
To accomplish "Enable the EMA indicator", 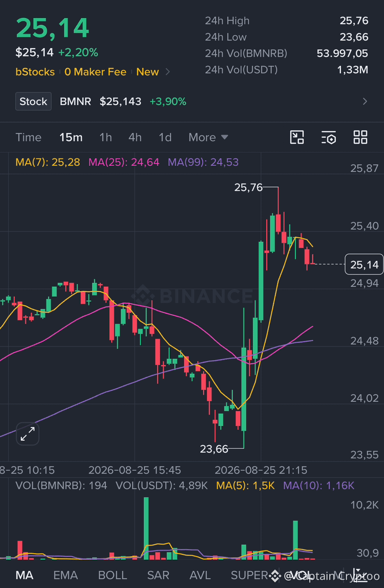I will [x=65, y=575].
